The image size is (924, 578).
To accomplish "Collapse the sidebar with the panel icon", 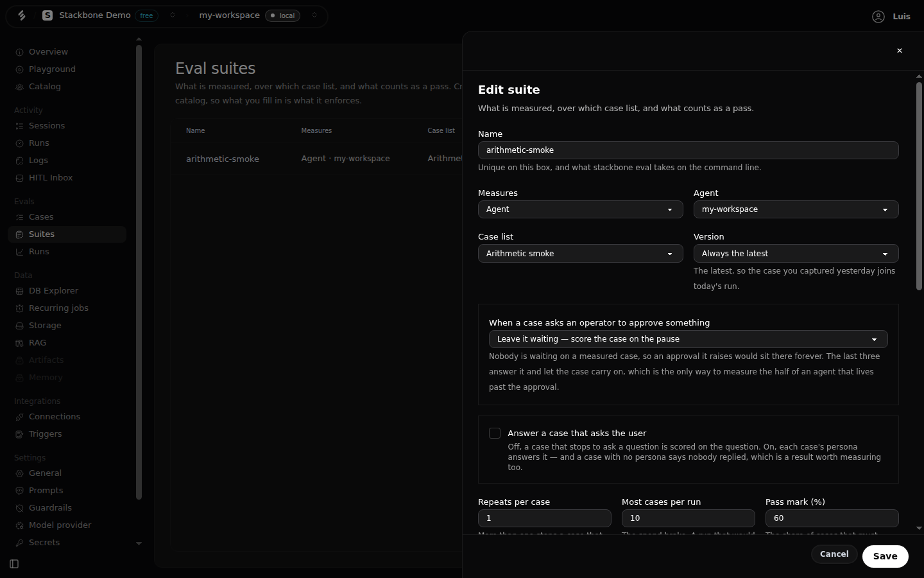I will [14, 564].
